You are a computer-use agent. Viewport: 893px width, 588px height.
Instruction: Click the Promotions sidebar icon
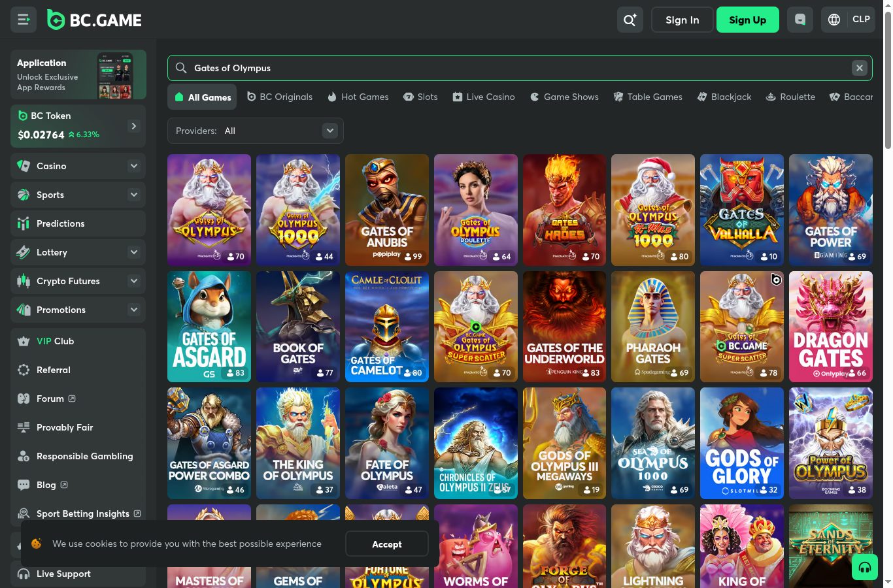click(x=24, y=310)
